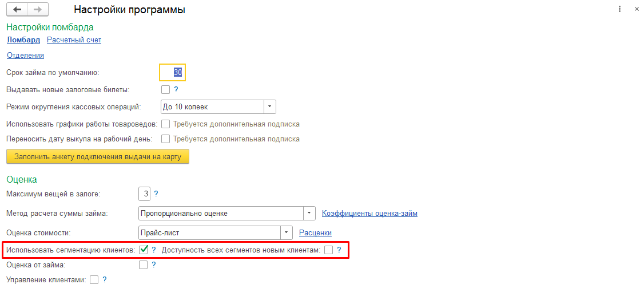644x288 pixels.
Task: Click Требуется дополнительная подписка beside Переносить дату
Action: pyautogui.click(x=236, y=139)
